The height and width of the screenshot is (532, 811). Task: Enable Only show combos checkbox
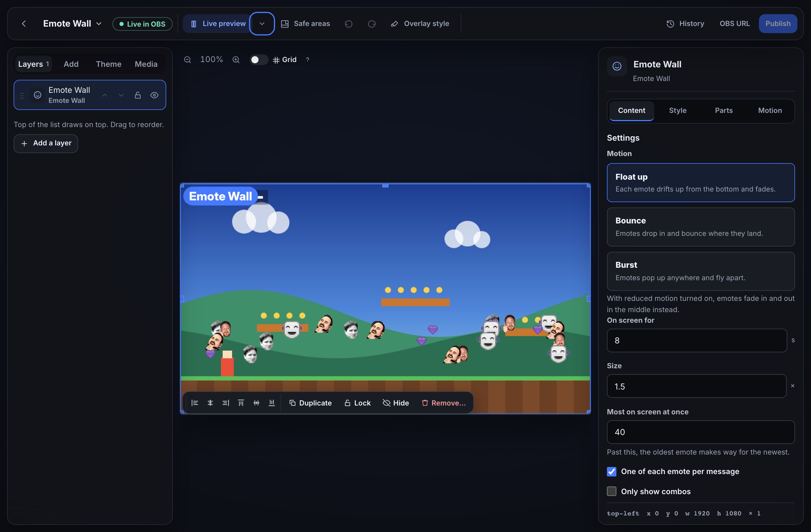[611, 491]
